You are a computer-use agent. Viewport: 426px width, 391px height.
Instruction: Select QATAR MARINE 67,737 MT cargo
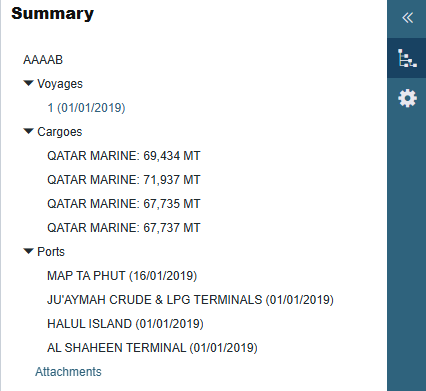[x=124, y=228]
